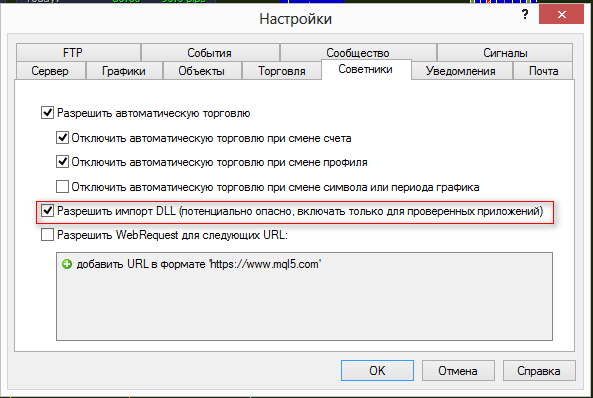Open the Уведомления tab

461,71
